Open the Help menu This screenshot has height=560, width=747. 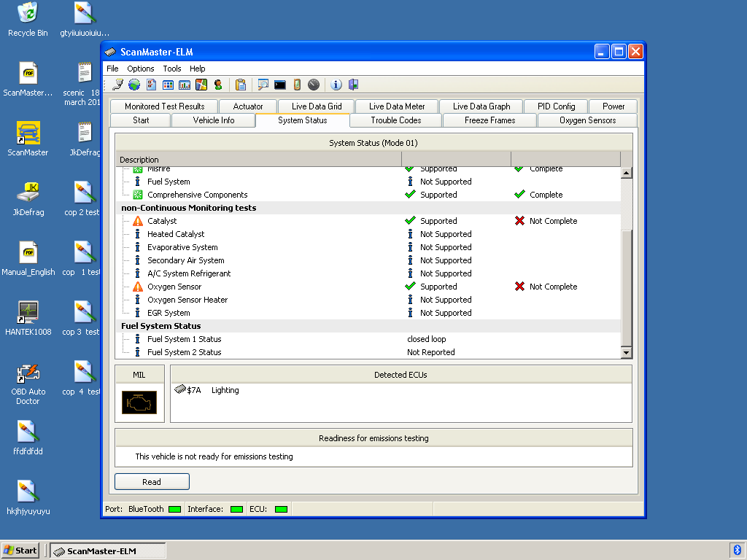(197, 69)
